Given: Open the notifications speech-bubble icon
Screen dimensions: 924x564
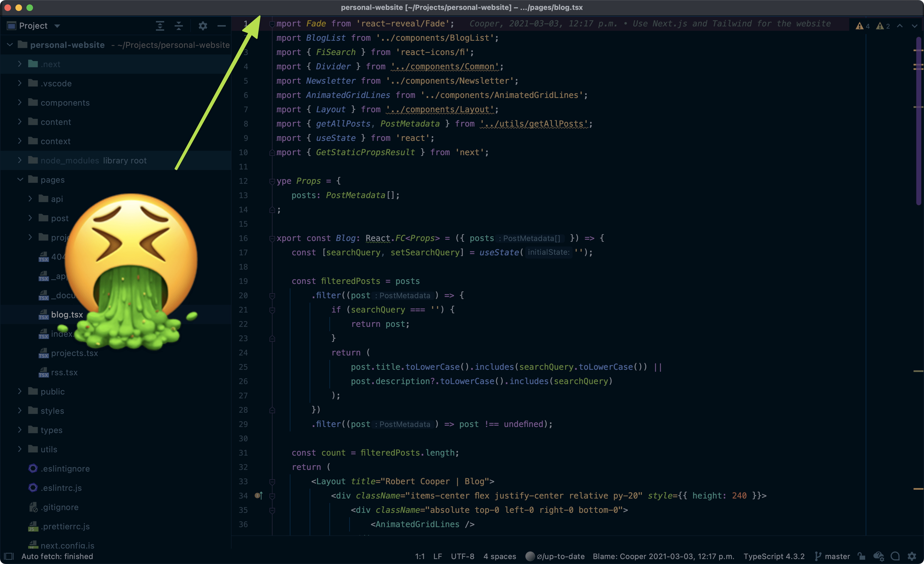Looking at the screenshot, I should [895, 556].
